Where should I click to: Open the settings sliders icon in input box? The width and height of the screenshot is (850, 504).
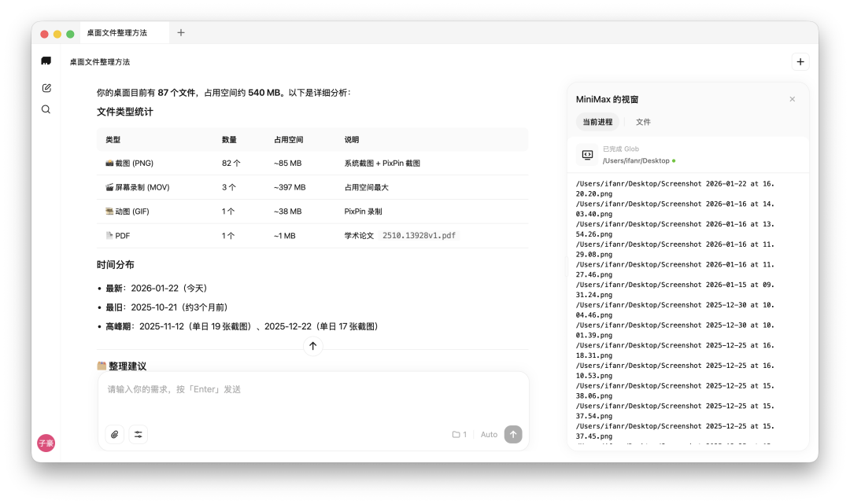(139, 434)
